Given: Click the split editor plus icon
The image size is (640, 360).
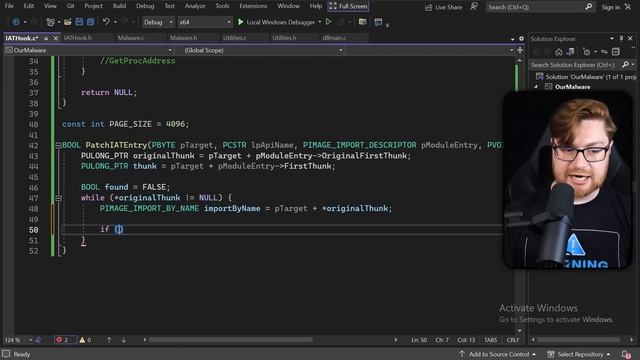Looking at the screenshot, I should point(520,50).
